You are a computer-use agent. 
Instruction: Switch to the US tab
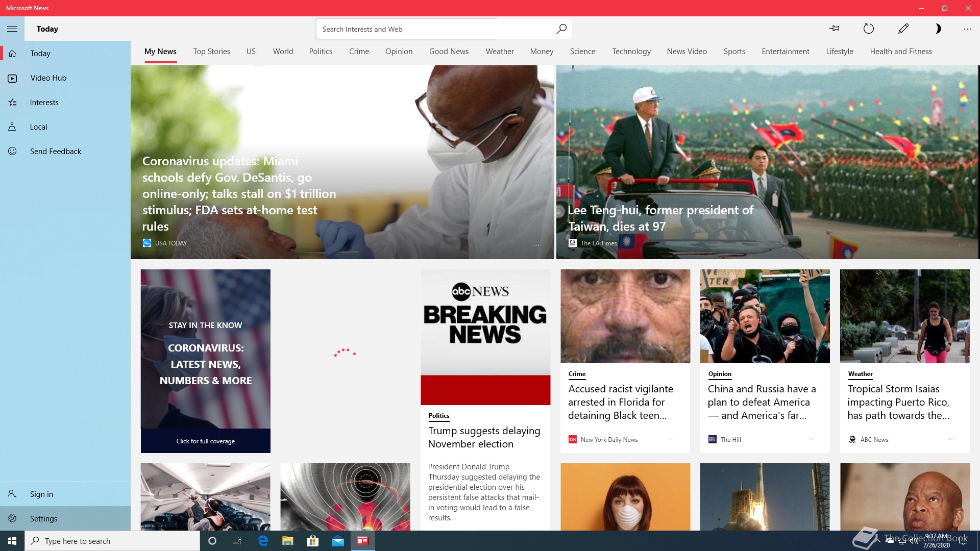click(251, 52)
